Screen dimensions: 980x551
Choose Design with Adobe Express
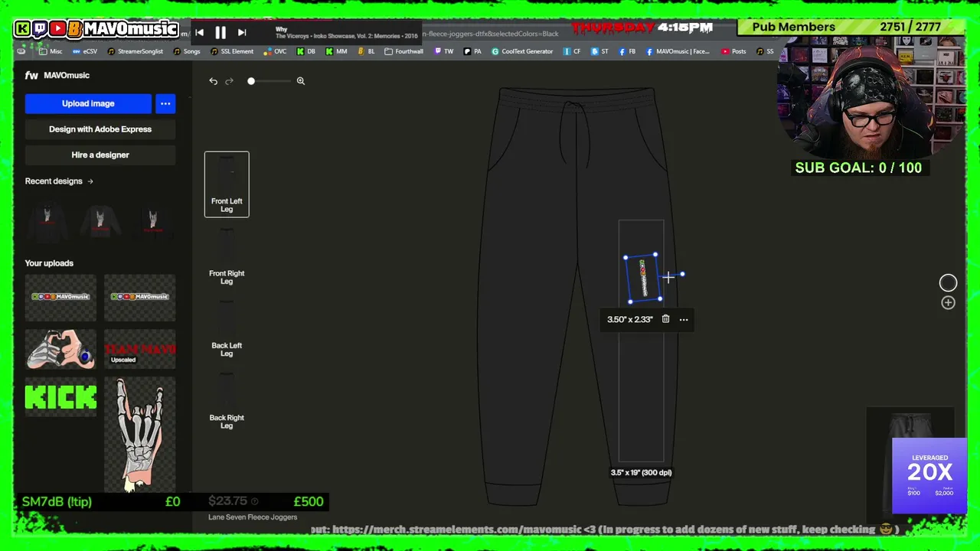coord(100,129)
